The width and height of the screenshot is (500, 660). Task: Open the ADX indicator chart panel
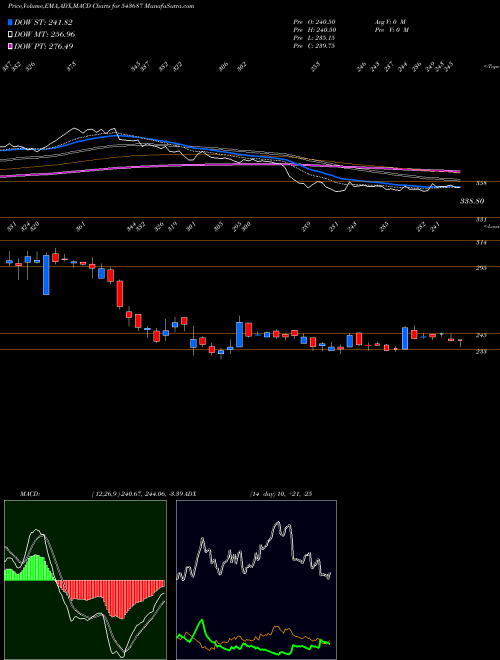(x=256, y=580)
